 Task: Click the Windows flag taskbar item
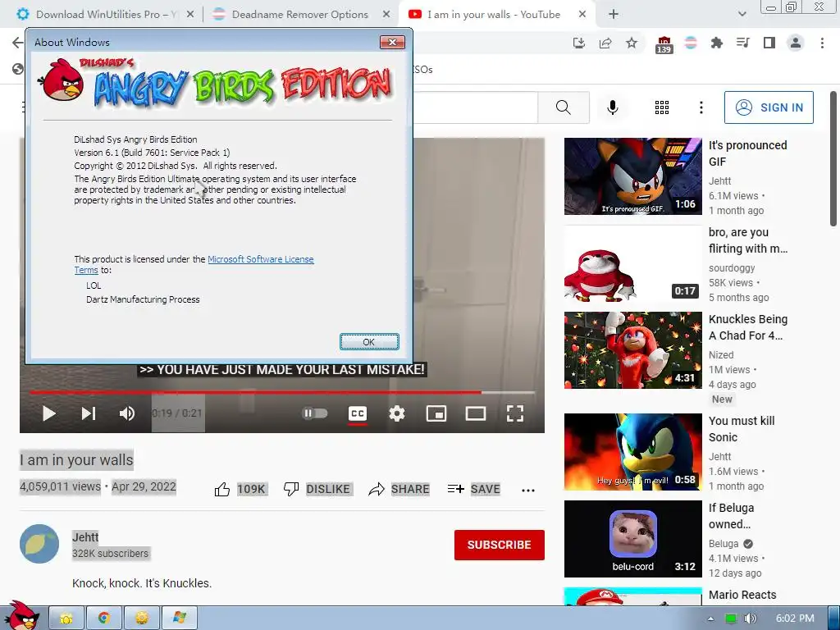[180, 619]
